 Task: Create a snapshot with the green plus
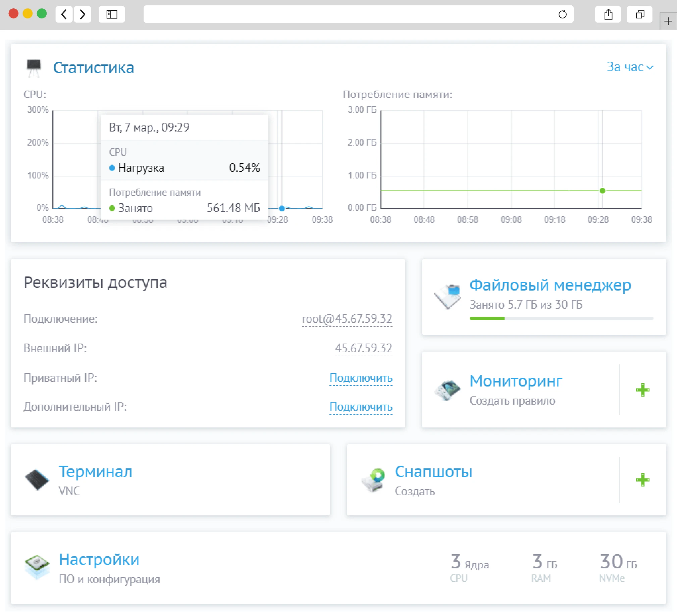click(x=642, y=480)
